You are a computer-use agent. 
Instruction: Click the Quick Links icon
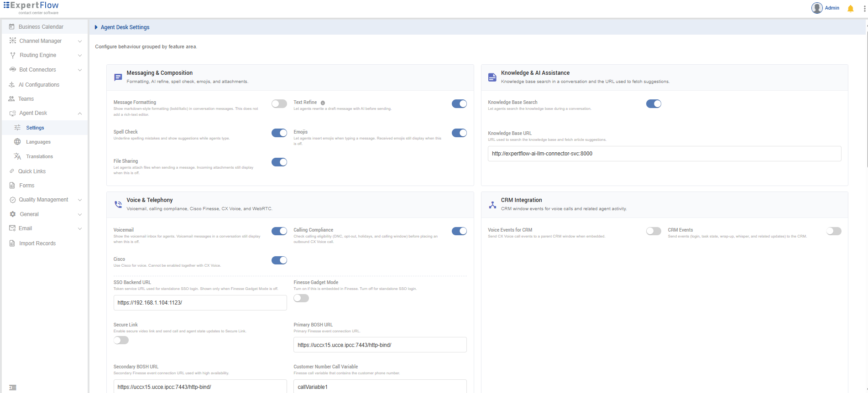[12, 171]
